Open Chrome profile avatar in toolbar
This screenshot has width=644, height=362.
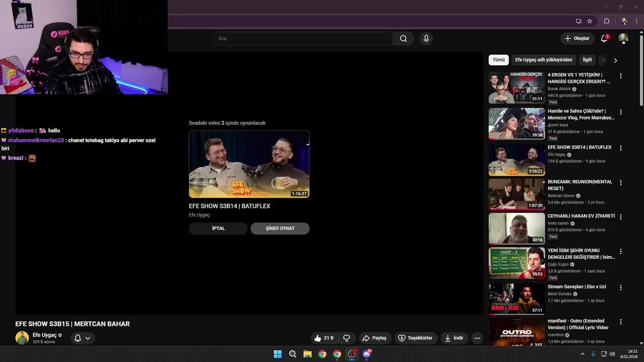pyautogui.click(x=624, y=21)
